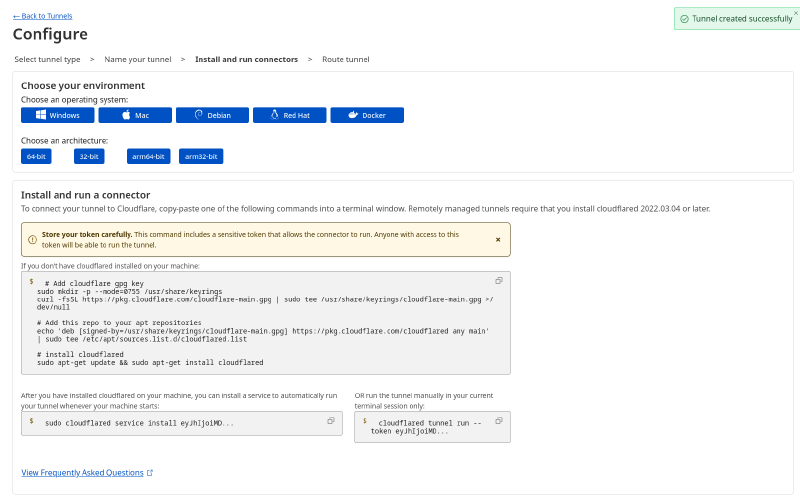
Task: Click the 'Choose your environment' heading
Action: click(83, 86)
